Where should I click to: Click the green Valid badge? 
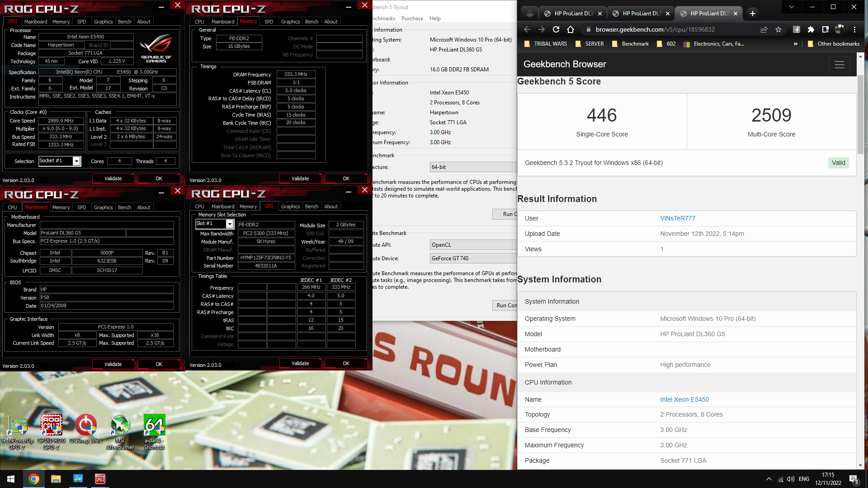[x=838, y=163]
